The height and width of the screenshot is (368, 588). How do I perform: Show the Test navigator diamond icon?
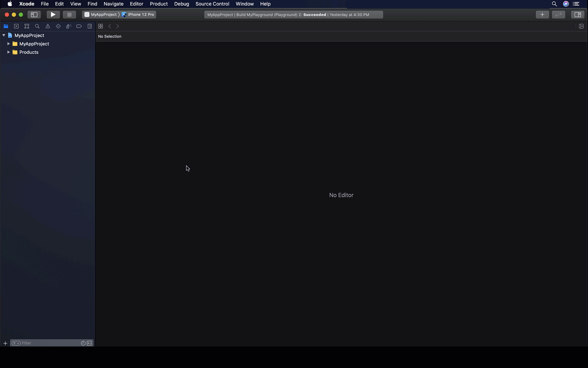tap(58, 26)
